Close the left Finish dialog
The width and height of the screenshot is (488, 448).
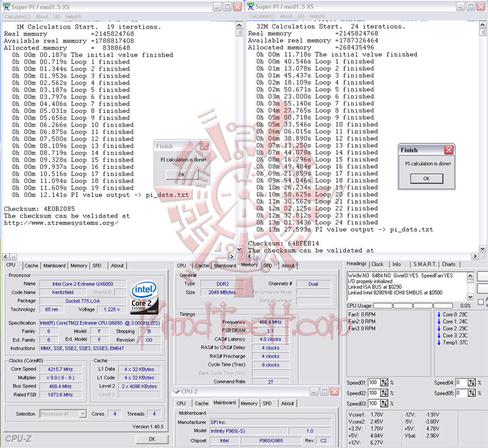pyautogui.click(x=204, y=146)
